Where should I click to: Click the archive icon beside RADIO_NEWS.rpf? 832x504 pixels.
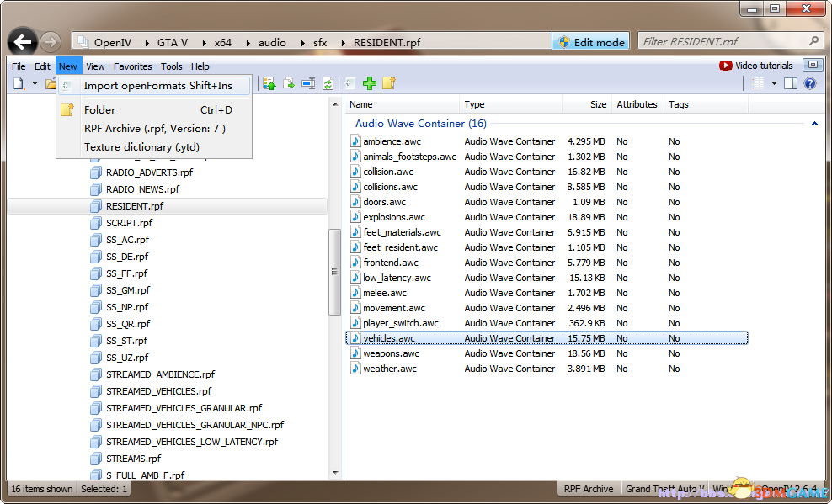click(96, 189)
